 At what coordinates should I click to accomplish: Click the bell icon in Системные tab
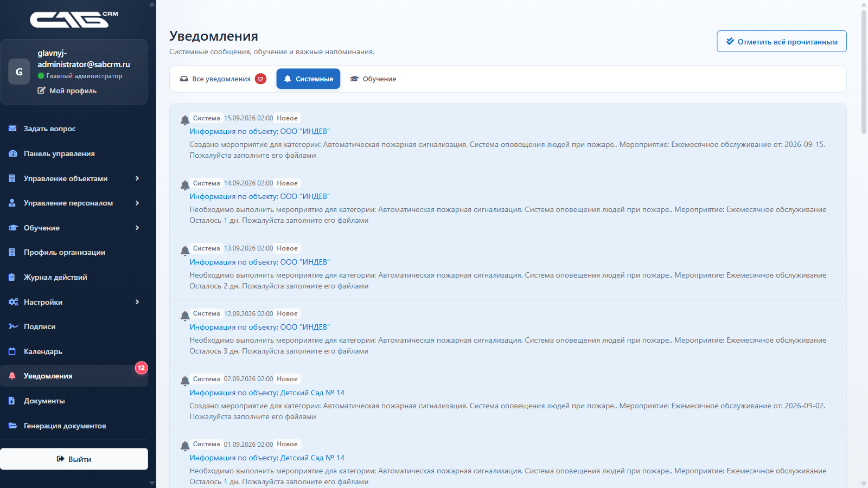[x=288, y=79]
